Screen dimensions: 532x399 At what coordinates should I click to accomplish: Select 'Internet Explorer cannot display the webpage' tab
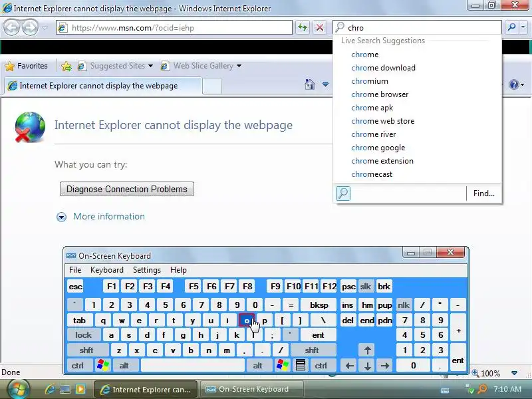click(103, 86)
